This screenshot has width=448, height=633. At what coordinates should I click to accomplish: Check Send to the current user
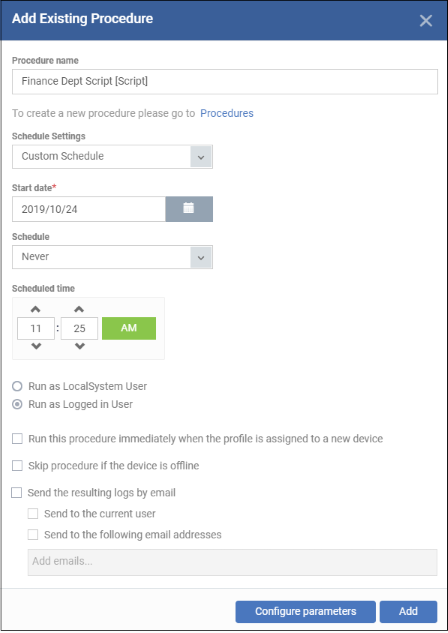pyautogui.click(x=33, y=514)
